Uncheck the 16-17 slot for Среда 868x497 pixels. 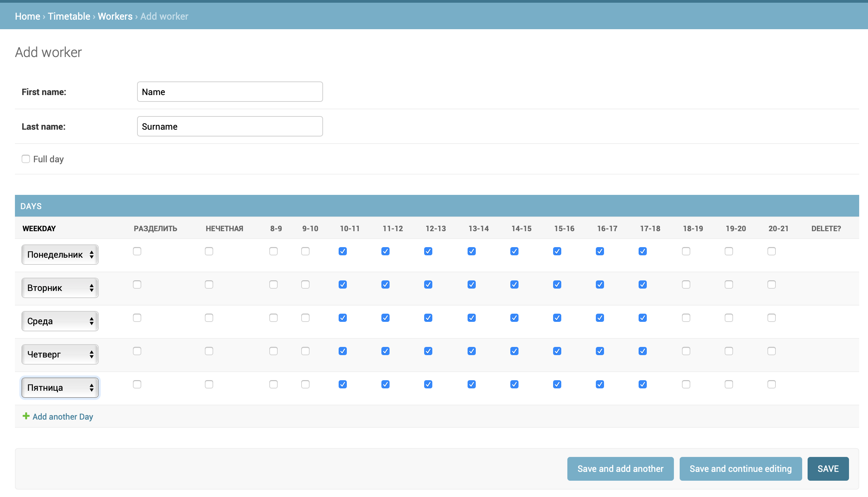click(600, 318)
